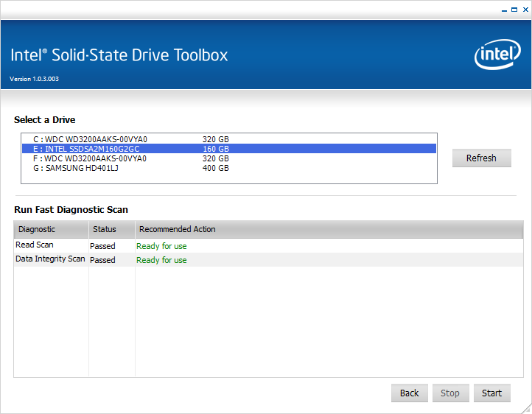Select drive F: WDC WD3200AAKS-00VYA0
The image size is (532, 414).
pos(229,158)
